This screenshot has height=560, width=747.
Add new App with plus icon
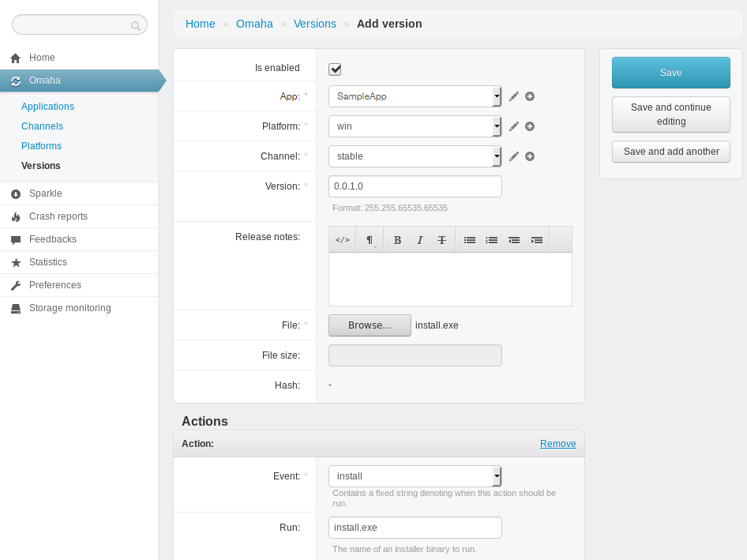(530, 96)
